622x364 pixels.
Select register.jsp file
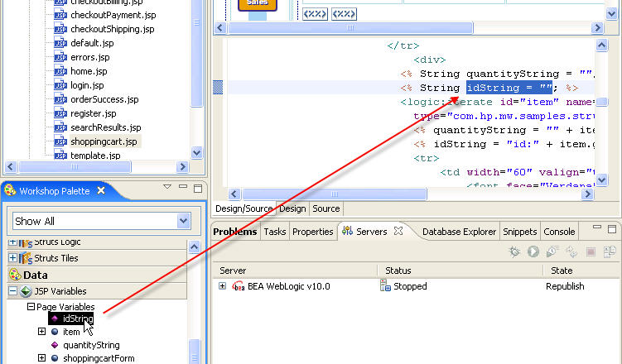coord(94,113)
